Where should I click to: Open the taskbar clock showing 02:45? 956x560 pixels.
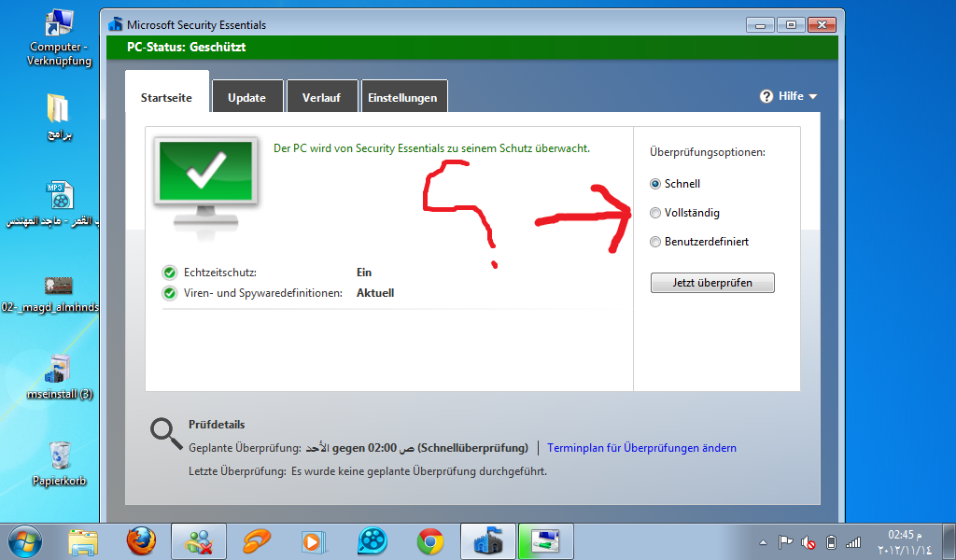905,541
